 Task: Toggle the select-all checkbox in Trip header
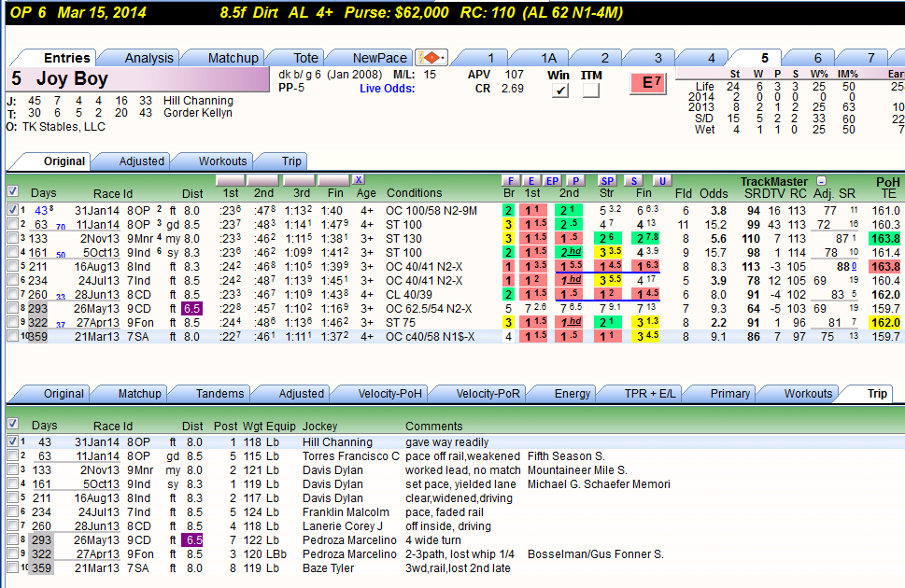point(12,424)
